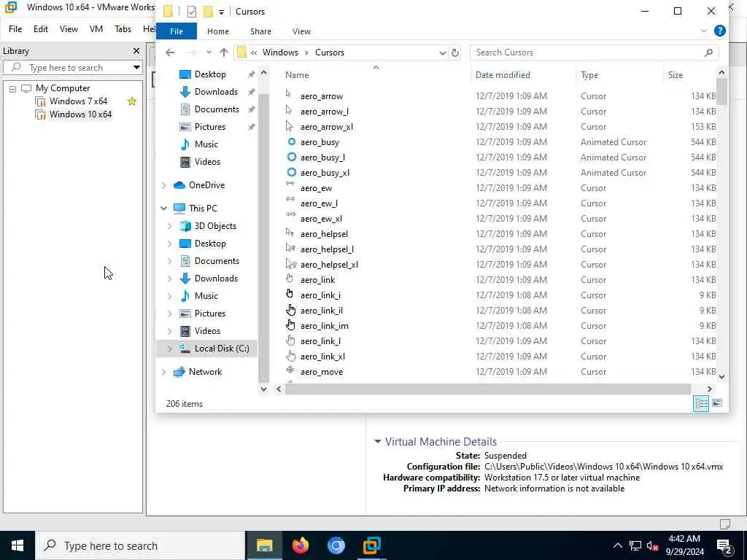Select Windows 10 x64 in Library
This screenshot has width=747, height=560.
coord(80,114)
